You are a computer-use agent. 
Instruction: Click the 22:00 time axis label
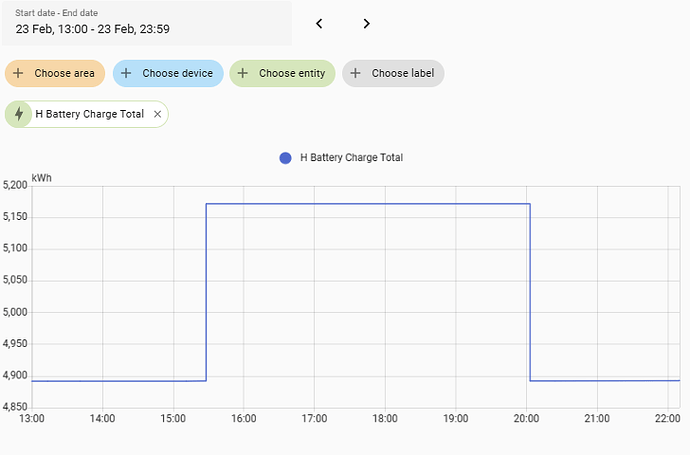(668, 418)
